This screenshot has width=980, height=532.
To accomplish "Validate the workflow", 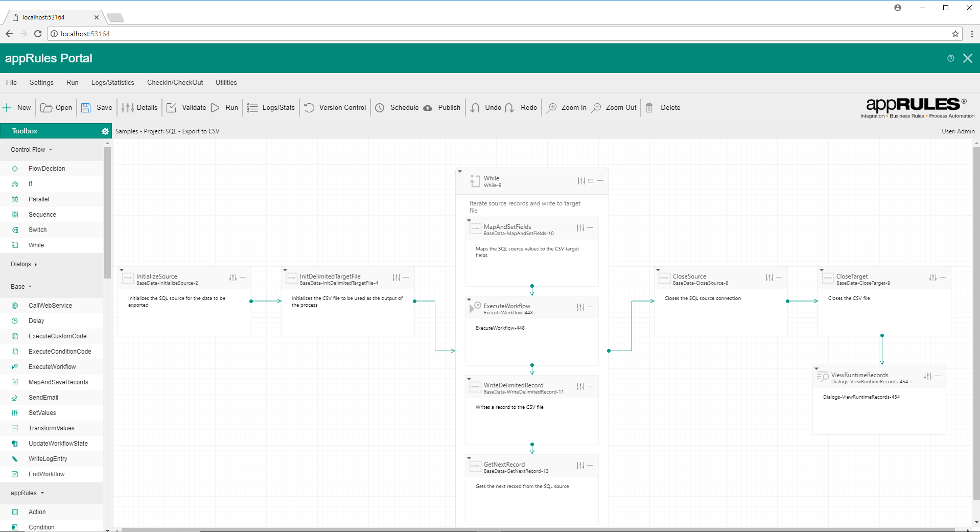I will [x=186, y=108].
